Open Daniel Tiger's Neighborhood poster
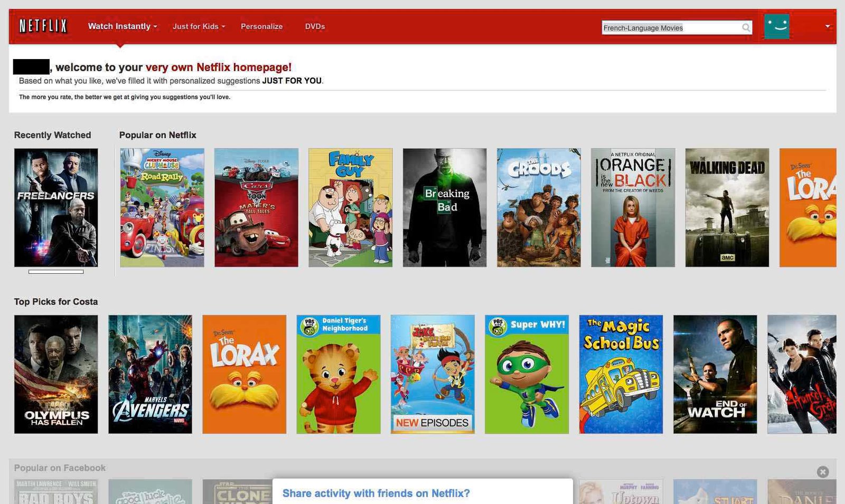Viewport: 845px width, 504px height. pos(339,374)
